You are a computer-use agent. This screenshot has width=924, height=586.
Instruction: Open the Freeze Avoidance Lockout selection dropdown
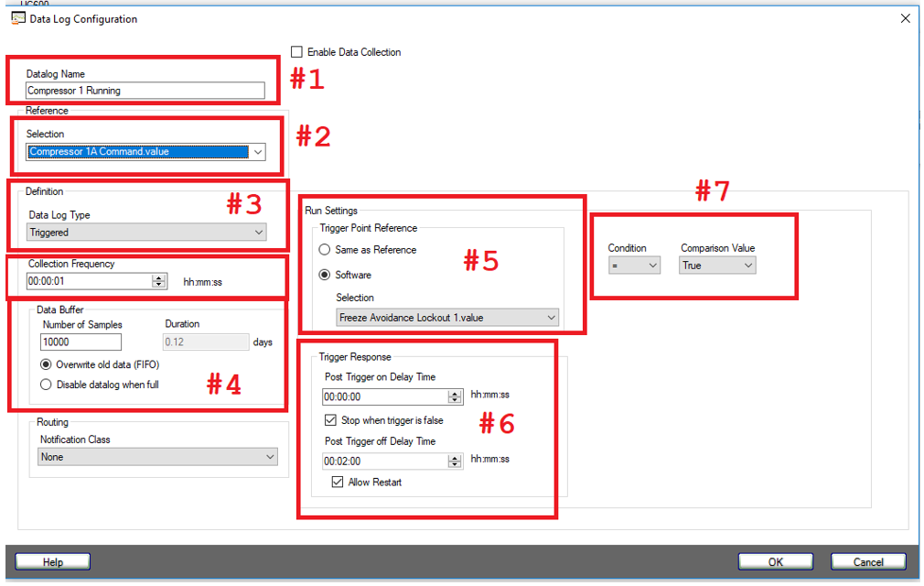(447, 318)
